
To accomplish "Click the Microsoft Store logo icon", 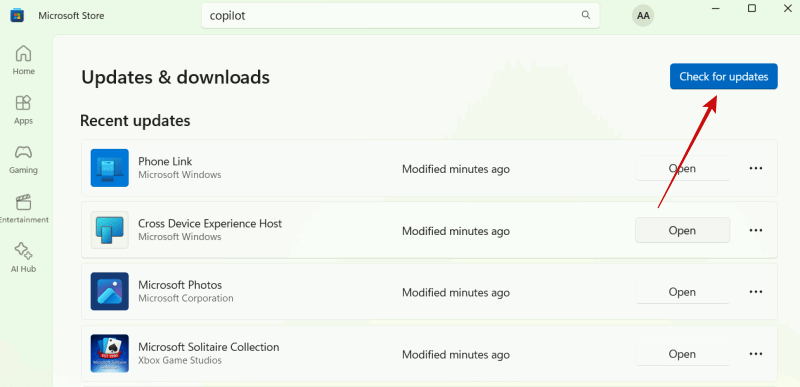I will pyautogui.click(x=17, y=15).
